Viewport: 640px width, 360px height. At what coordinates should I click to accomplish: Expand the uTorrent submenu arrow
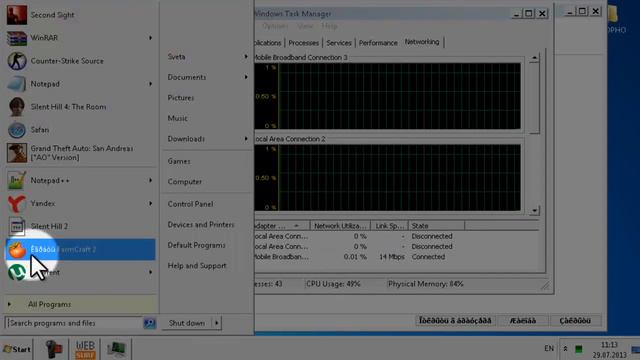(151, 272)
